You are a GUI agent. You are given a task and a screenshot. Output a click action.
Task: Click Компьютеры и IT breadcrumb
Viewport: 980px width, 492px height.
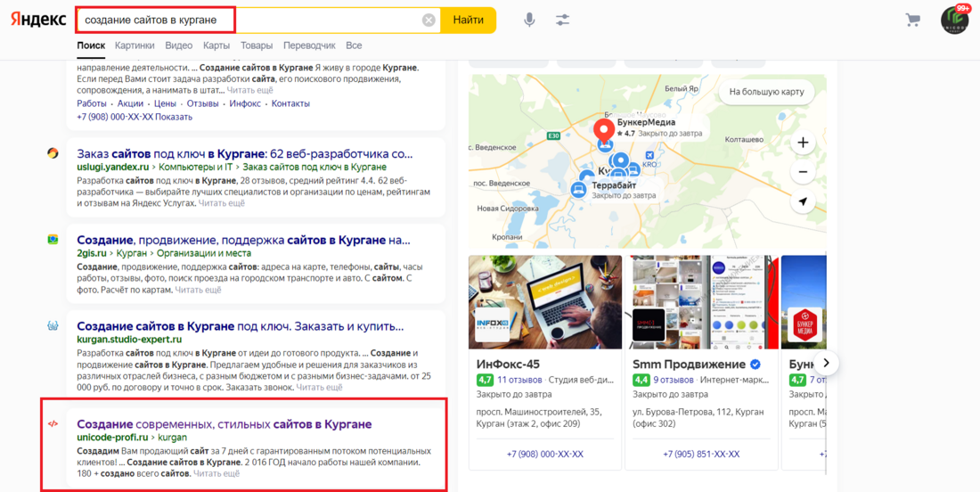click(196, 167)
